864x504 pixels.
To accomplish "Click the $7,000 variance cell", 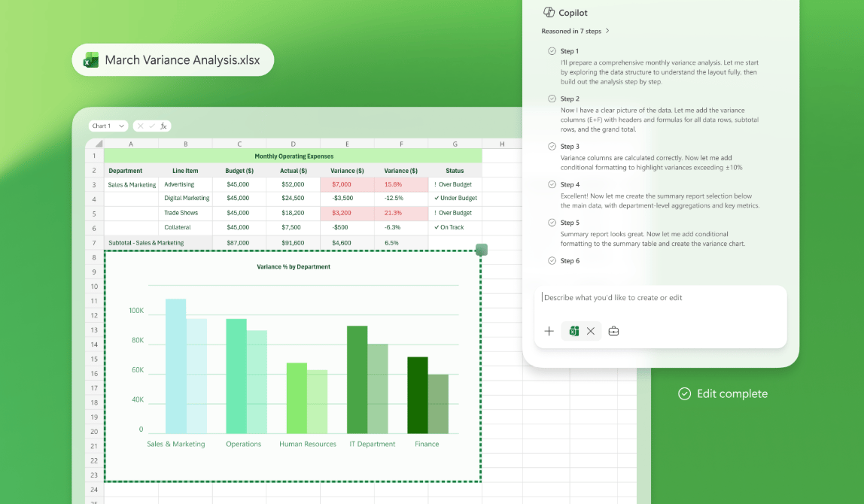I will [x=347, y=184].
